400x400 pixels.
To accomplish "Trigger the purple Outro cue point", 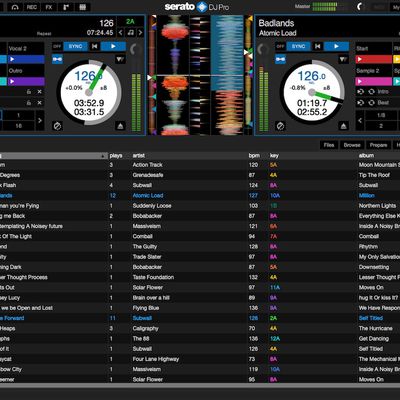I will (26, 81).
